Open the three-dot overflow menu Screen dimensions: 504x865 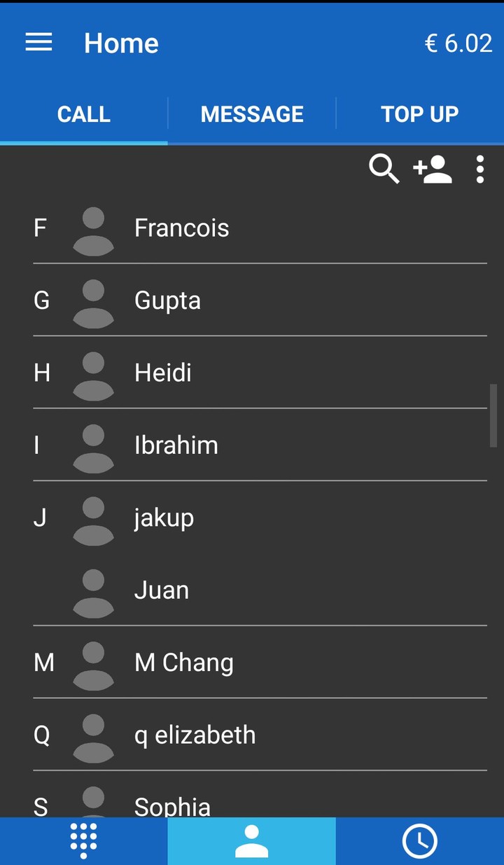point(480,169)
